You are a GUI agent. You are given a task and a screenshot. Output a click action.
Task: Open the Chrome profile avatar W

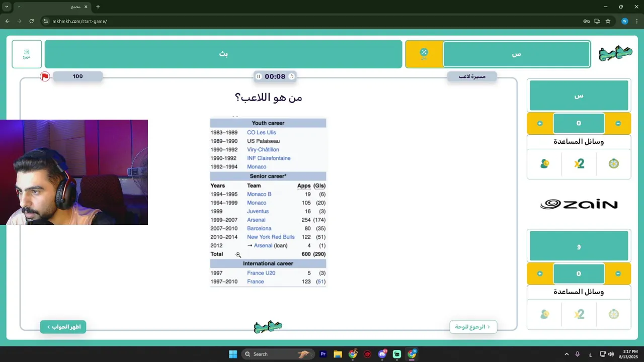coord(624,21)
